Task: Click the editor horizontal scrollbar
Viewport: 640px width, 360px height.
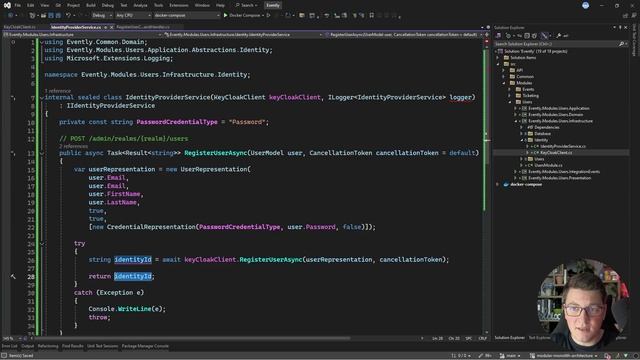Action: click(x=192, y=338)
